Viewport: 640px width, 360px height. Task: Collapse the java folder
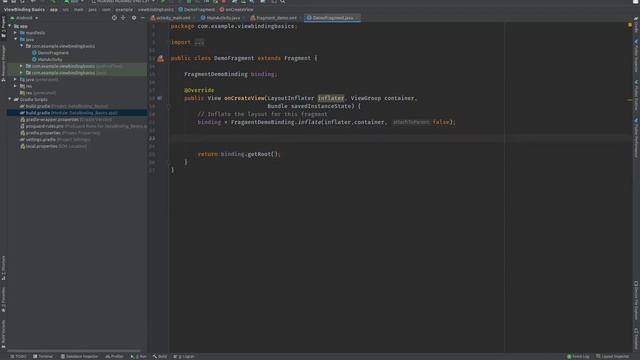pos(16,40)
